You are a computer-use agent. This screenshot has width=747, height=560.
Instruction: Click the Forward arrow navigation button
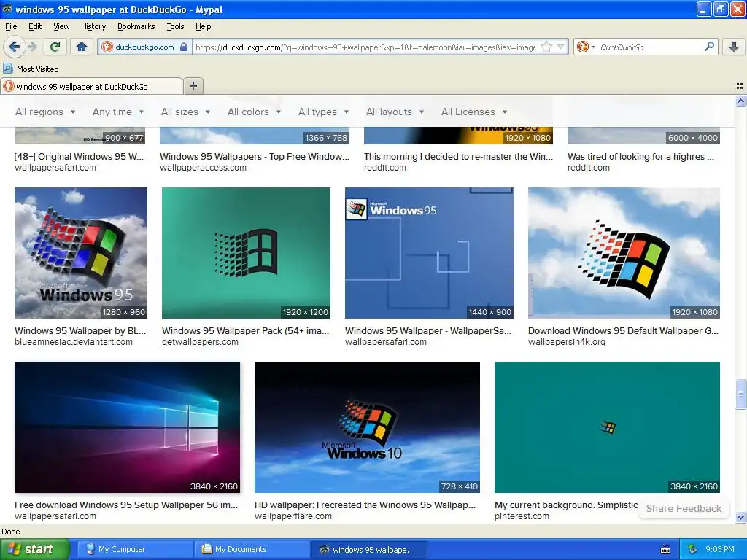[x=32, y=47]
